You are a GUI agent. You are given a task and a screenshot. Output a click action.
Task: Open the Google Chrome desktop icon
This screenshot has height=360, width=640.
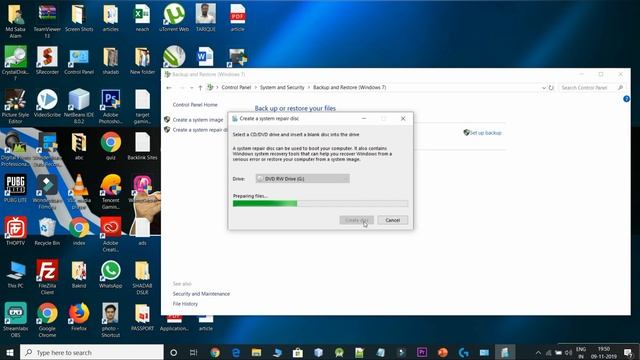pyautogui.click(x=47, y=320)
